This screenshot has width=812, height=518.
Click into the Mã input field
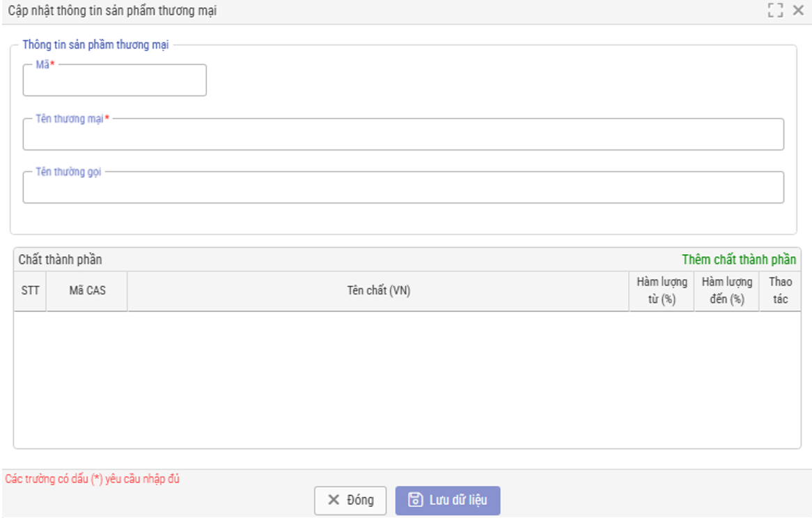point(115,82)
